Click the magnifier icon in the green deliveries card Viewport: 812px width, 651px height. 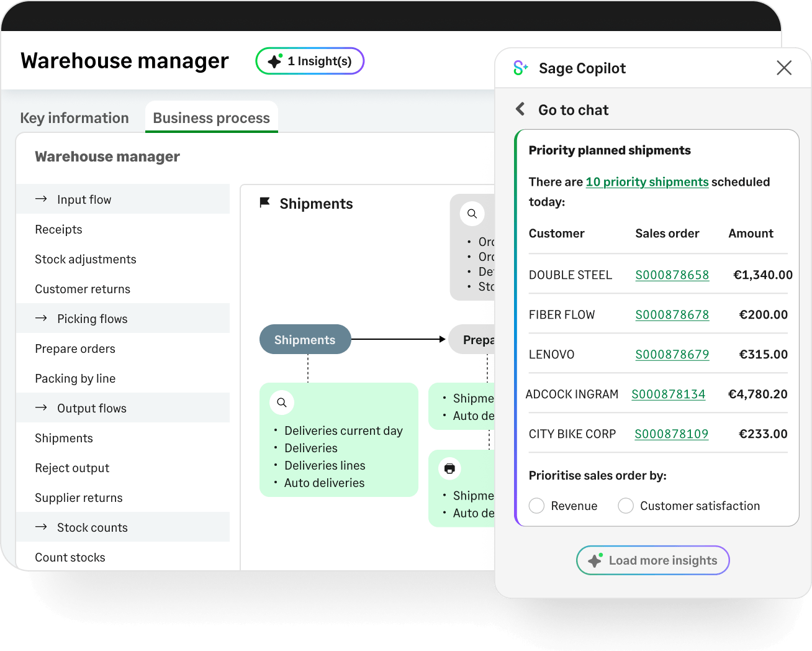(282, 403)
